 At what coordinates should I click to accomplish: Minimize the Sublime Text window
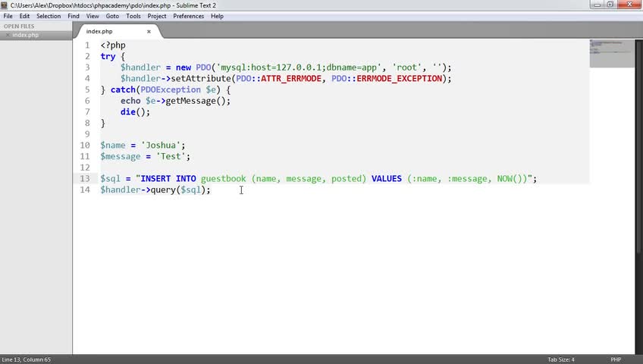pos(597,5)
